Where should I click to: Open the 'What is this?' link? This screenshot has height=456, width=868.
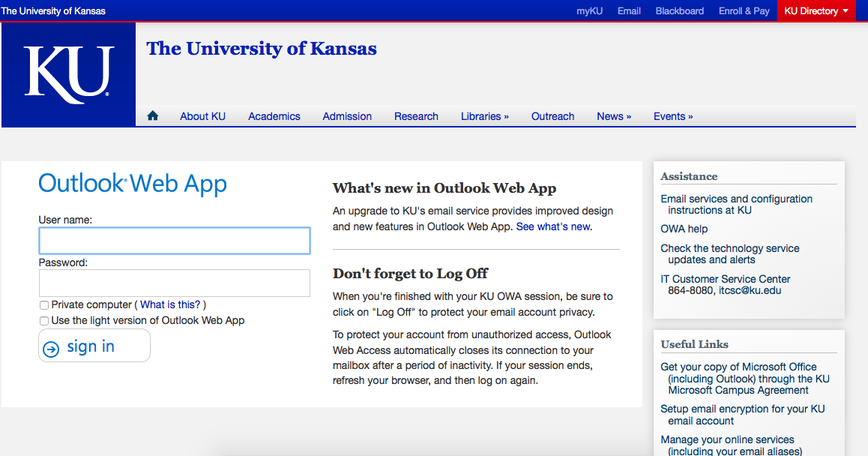[x=170, y=304]
